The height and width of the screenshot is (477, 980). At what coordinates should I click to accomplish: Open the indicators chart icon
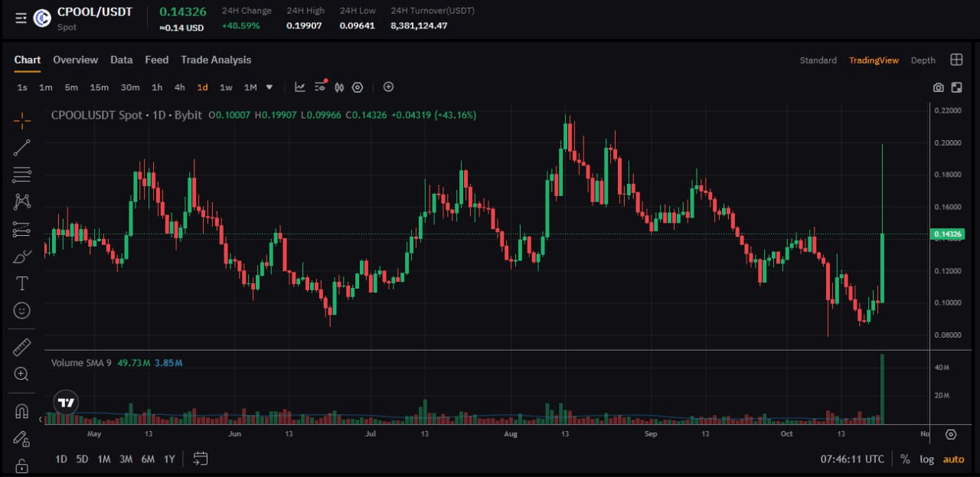300,87
